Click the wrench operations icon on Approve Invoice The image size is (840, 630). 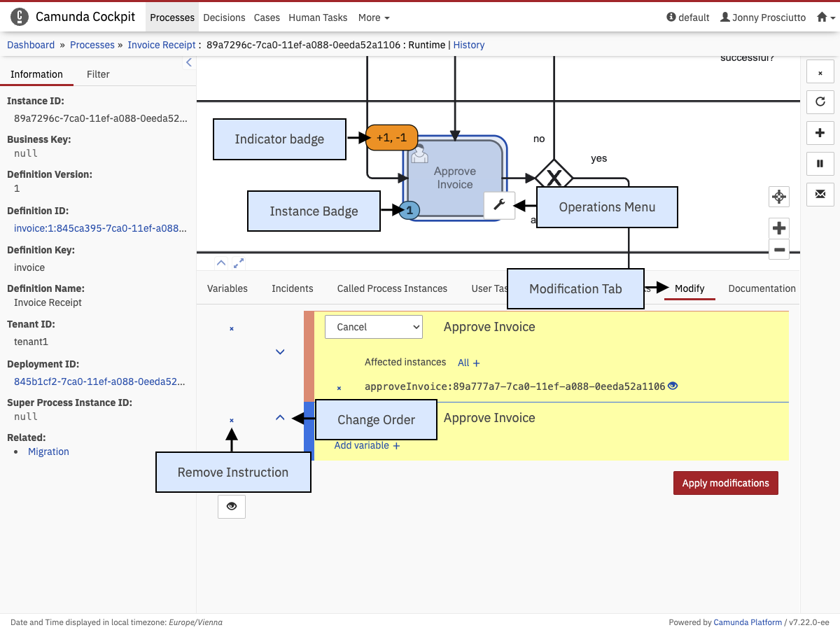point(499,205)
